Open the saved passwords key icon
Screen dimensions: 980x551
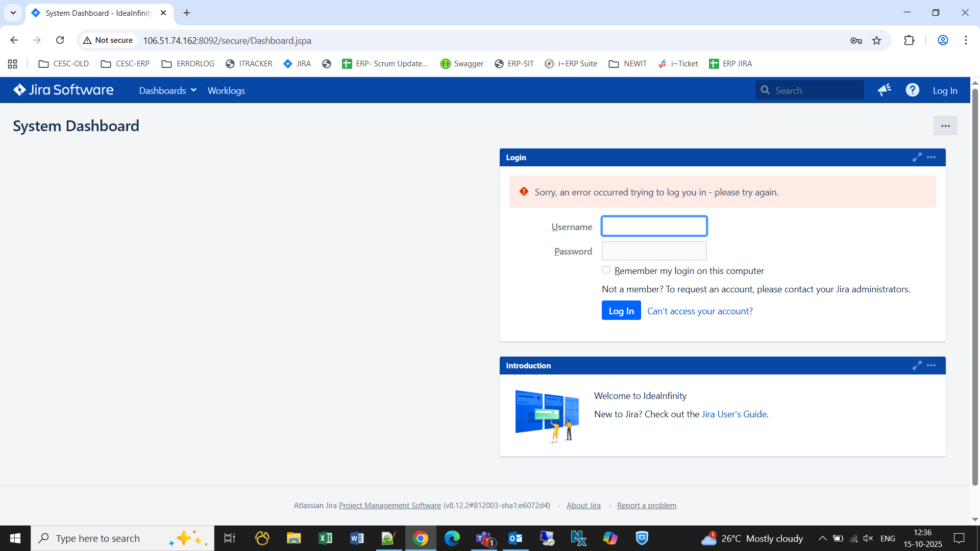856,41
